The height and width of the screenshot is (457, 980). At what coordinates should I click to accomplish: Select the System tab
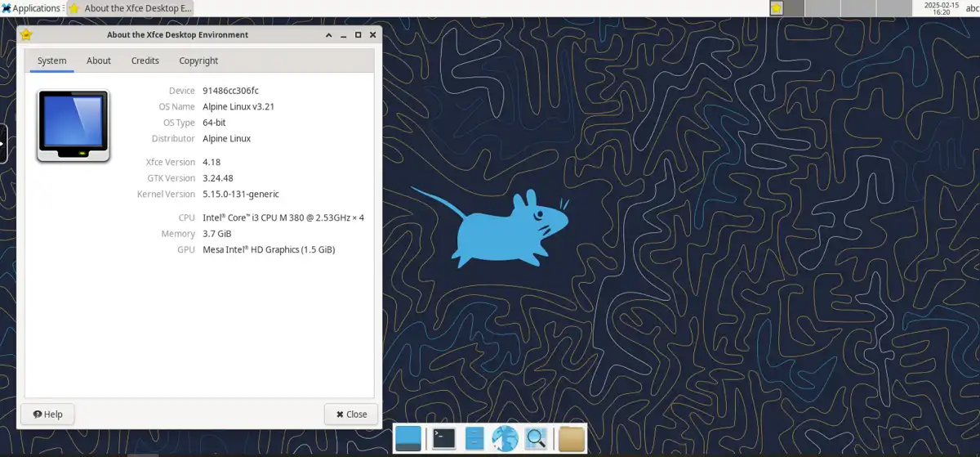(x=52, y=60)
